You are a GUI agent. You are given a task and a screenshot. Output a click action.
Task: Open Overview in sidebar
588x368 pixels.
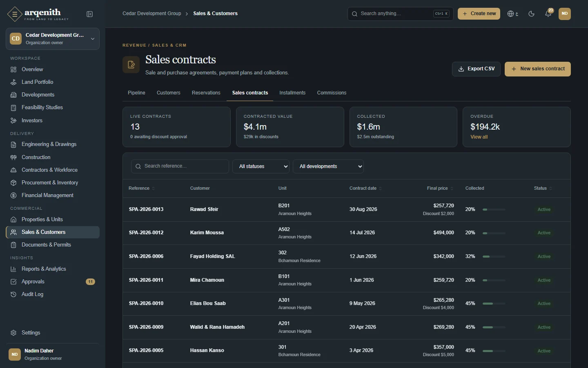(x=53, y=70)
